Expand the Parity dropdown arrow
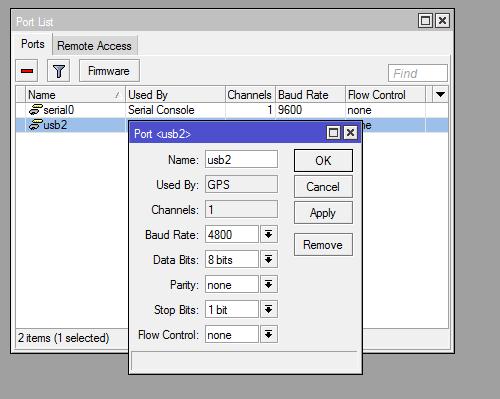The width and height of the screenshot is (500, 399). click(269, 284)
